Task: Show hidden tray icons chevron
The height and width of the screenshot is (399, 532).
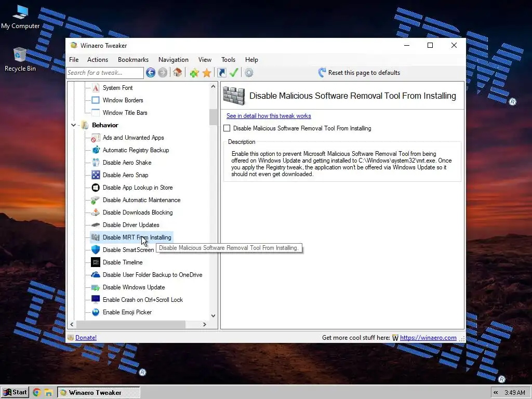Action: [x=496, y=393]
